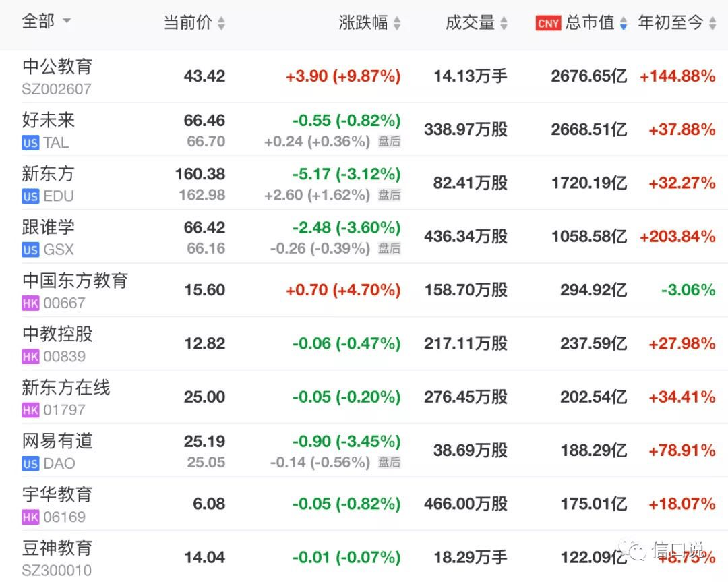Viewport: 728px width, 582px height.
Task: Click the US market badge beside EDU
Action: coord(30,196)
